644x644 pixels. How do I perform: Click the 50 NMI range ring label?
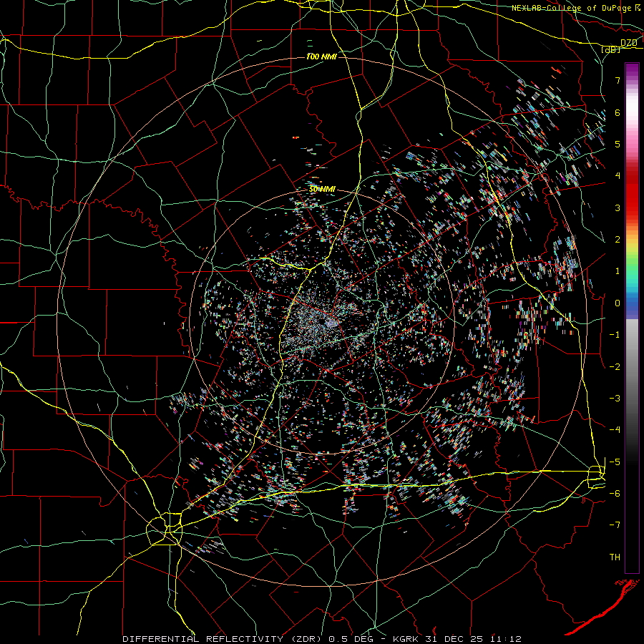(322, 189)
